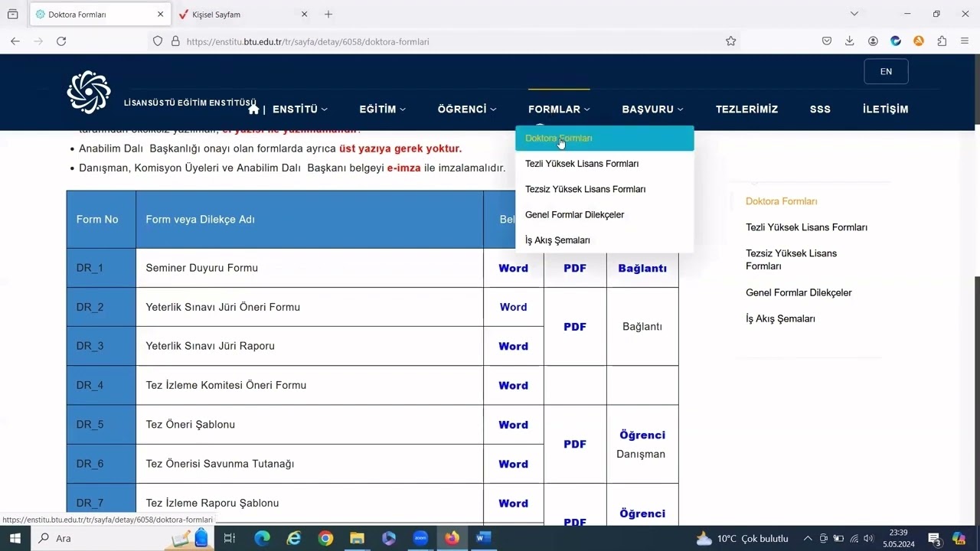The image size is (980, 551).
Task: Open the Windows notification center
Action: coord(934,538)
